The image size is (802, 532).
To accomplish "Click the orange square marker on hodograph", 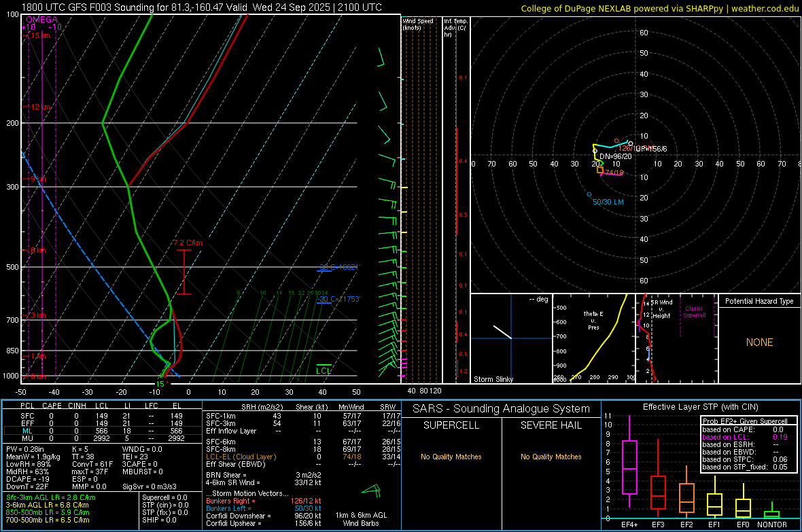I will tap(600, 170).
